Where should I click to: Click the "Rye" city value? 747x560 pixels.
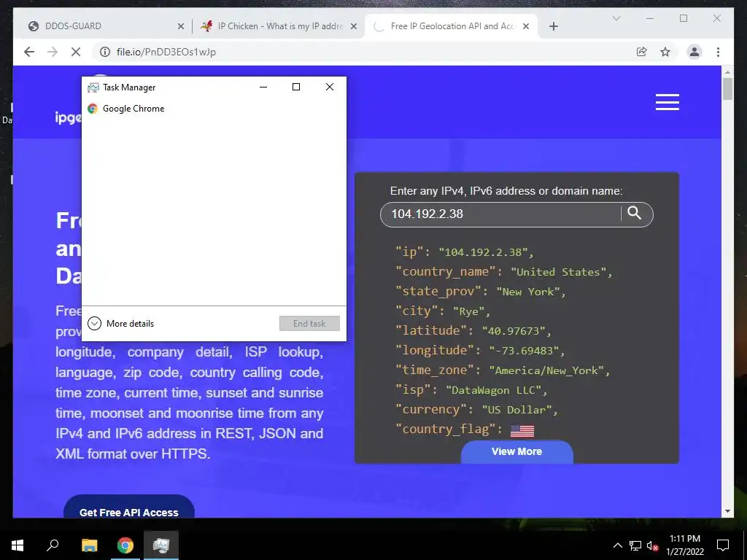click(x=469, y=311)
